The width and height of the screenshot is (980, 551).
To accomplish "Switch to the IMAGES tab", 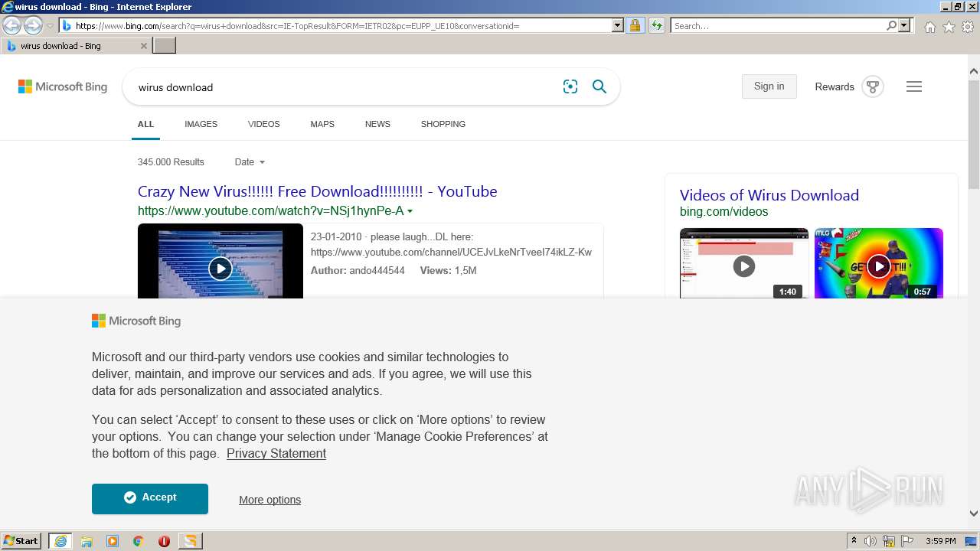I will (201, 124).
